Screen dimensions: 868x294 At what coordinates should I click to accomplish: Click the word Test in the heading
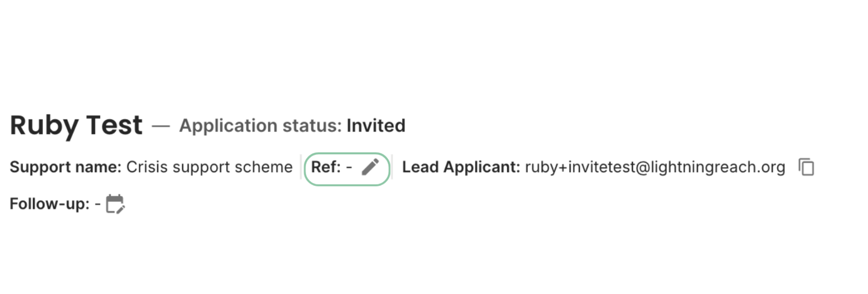pyautogui.click(x=114, y=125)
